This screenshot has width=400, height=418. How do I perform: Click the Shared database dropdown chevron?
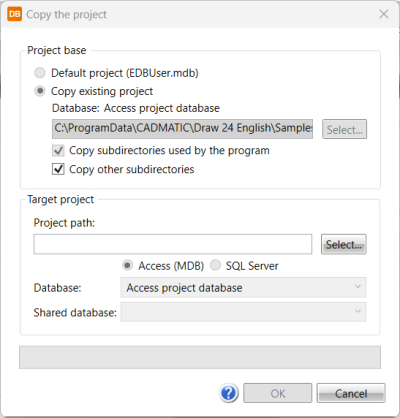pyautogui.click(x=358, y=311)
